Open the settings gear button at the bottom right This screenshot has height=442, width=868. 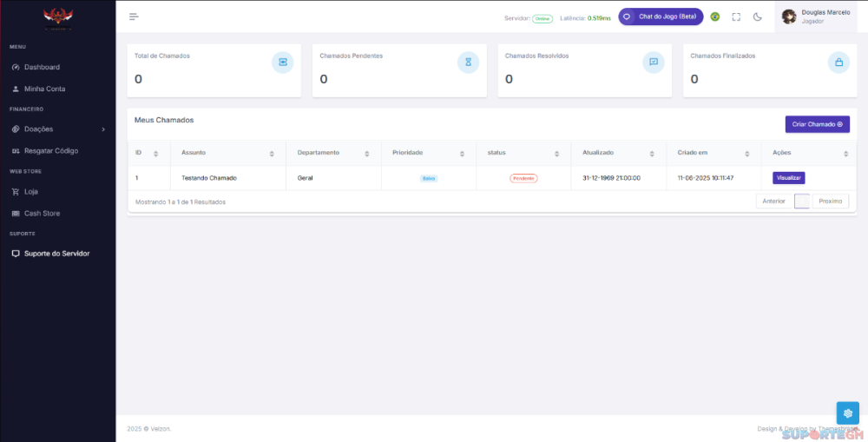[x=847, y=413]
